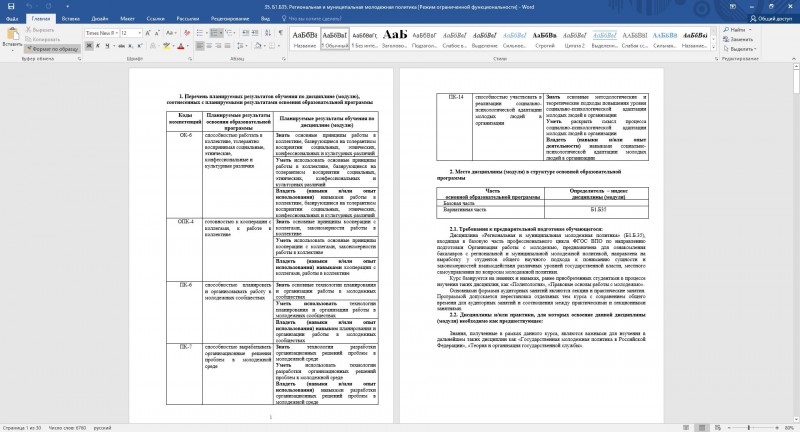Click Общий доступ share button
The height and width of the screenshot is (432, 800).
pos(771,19)
